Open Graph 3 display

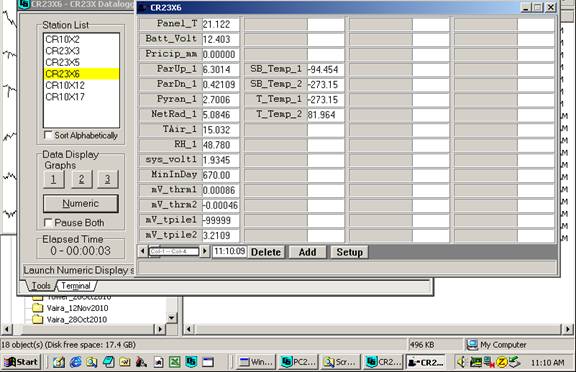[x=108, y=179]
